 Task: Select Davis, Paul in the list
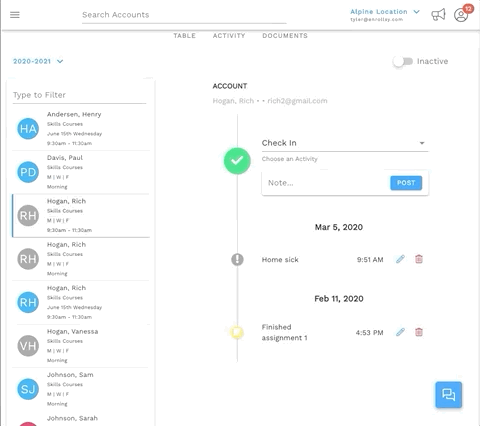coord(81,172)
